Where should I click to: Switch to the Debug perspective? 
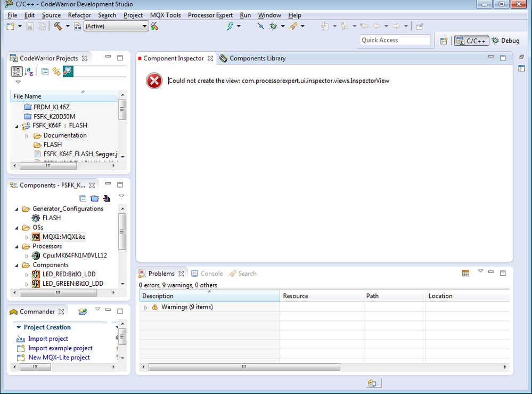point(505,41)
